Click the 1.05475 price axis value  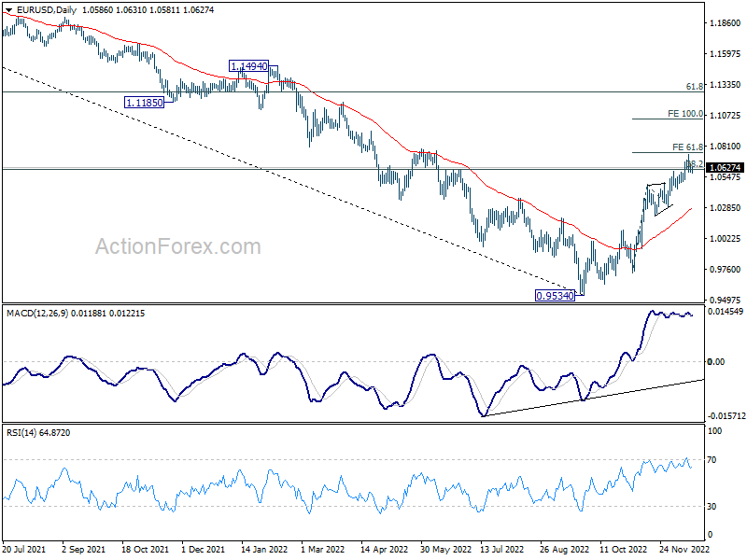pyautogui.click(x=726, y=177)
